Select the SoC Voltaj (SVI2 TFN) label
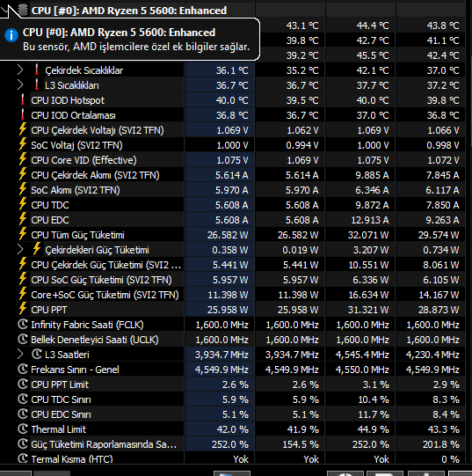Screen dimensions: 472x476 76,145
